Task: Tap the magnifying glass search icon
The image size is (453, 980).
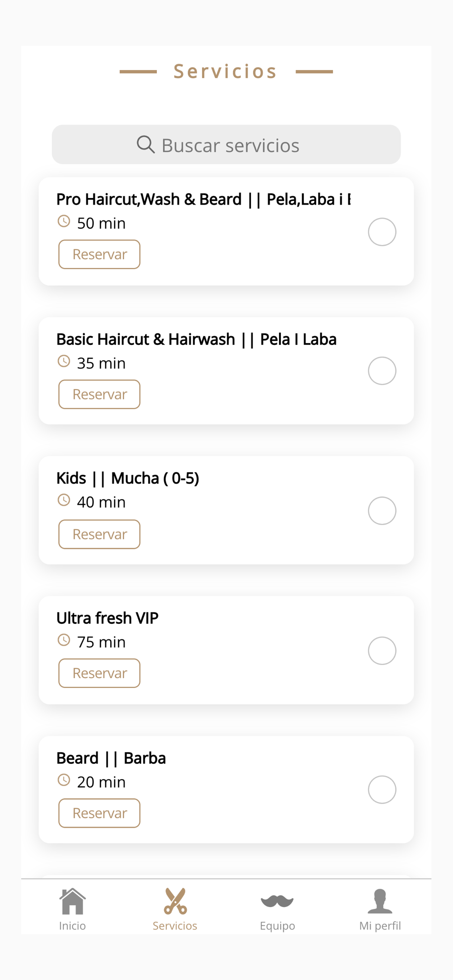Action: [146, 145]
